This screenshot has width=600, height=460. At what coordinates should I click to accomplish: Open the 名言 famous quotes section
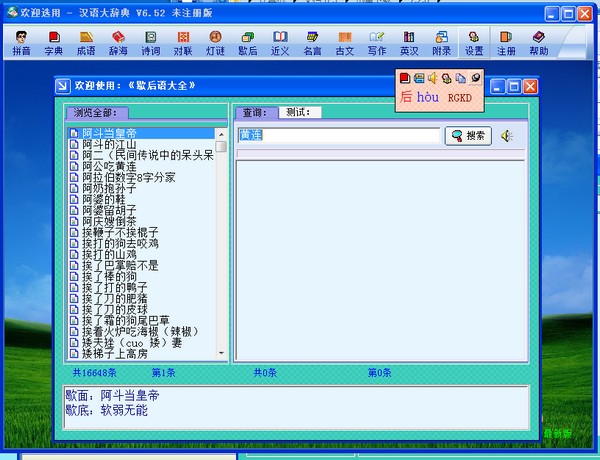[312, 43]
